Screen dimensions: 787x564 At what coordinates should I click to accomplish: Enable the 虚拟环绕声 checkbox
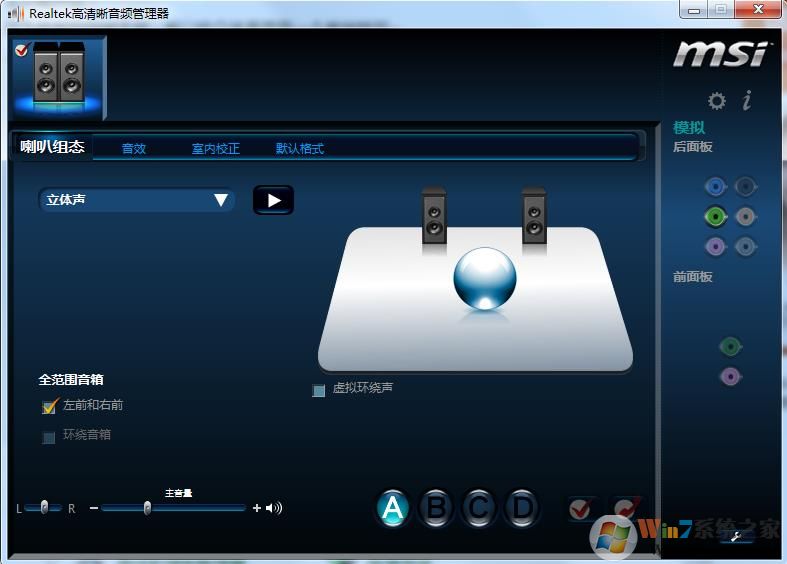tap(319, 390)
